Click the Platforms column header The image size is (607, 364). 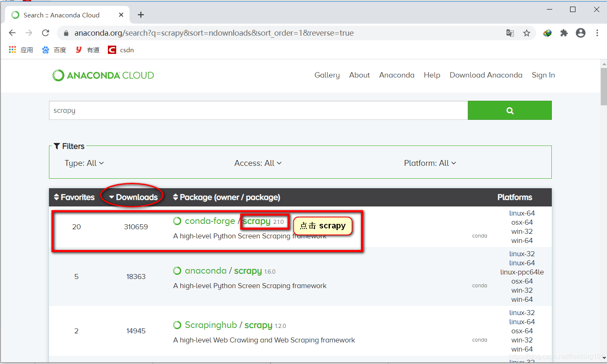(514, 197)
